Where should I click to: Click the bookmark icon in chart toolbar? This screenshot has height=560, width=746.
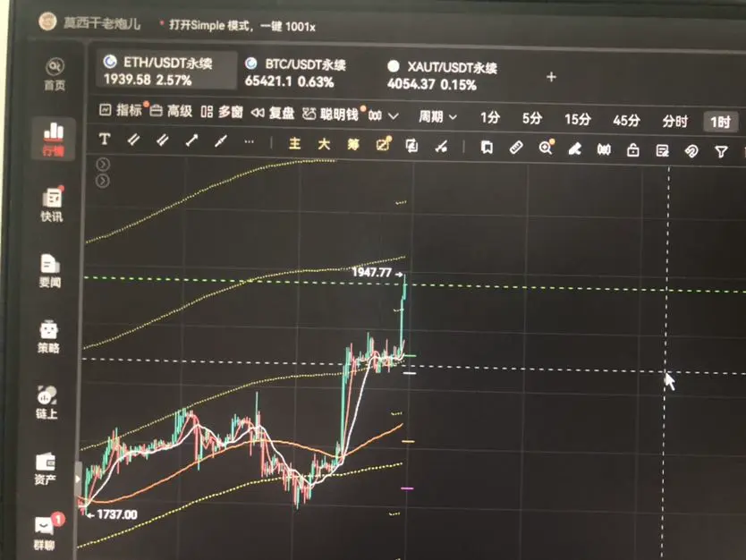point(487,147)
